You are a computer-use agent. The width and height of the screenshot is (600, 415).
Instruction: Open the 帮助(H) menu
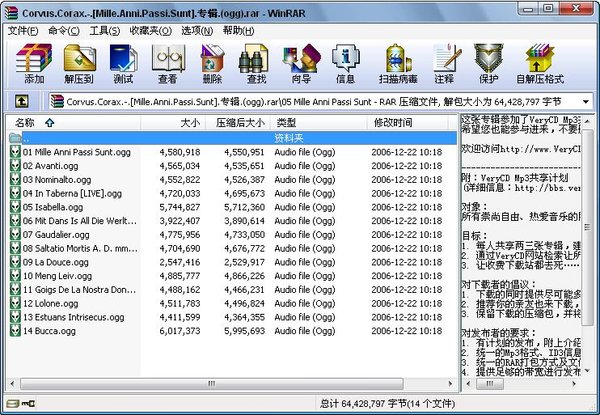pos(238,31)
